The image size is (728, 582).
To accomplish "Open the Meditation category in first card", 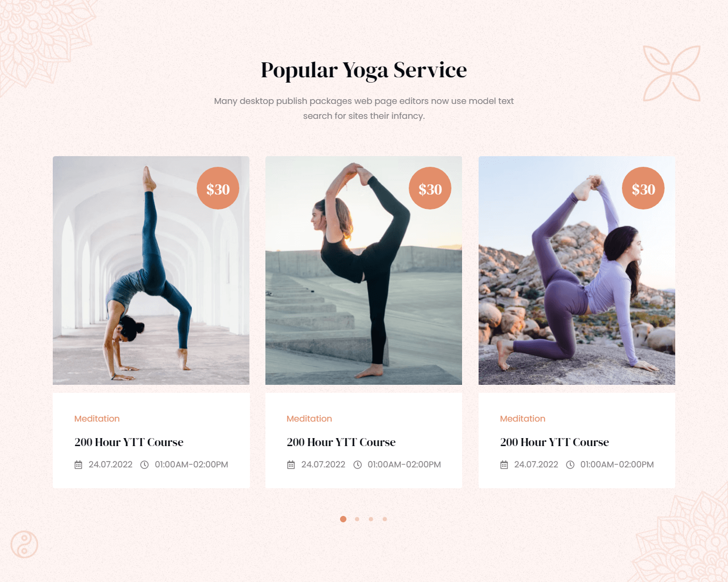I will (x=97, y=419).
